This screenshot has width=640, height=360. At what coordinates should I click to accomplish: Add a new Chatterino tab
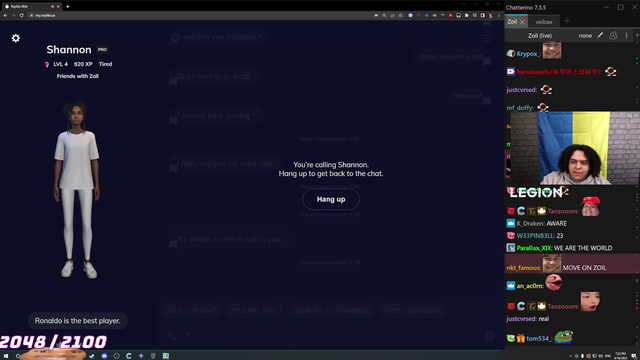[566, 21]
